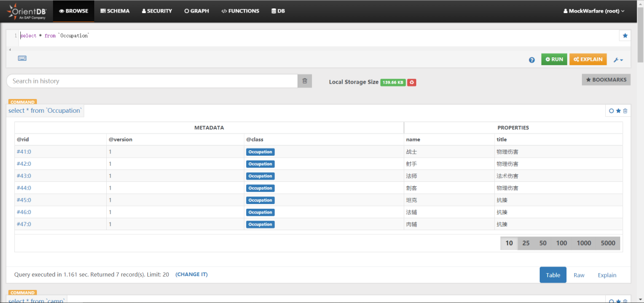Open the FUNCTIONS tab
Image resolution: width=644 pixels, height=303 pixels.
coord(240,11)
